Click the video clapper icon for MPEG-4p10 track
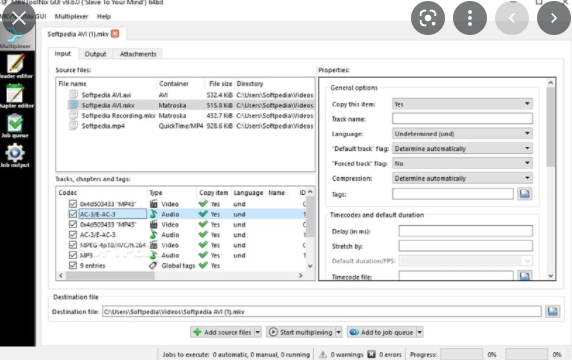Viewport: 572px width, 360px height. pos(154,245)
